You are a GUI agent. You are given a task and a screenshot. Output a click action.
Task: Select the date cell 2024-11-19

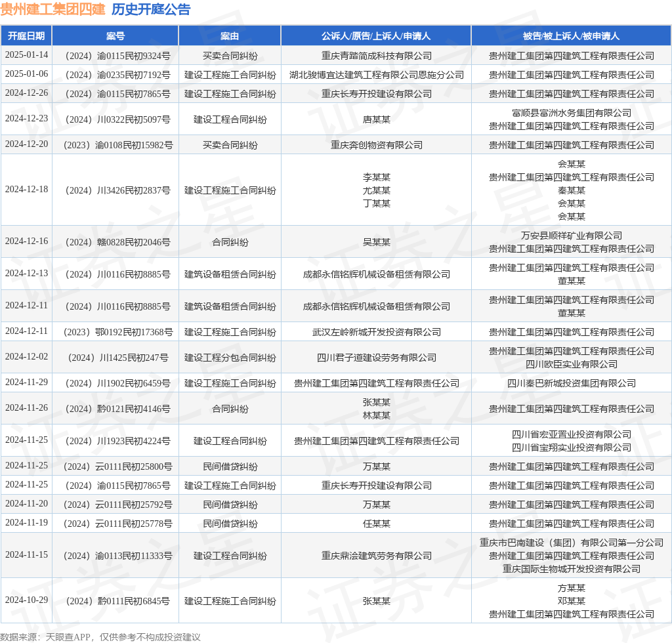(x=26, y=523)
